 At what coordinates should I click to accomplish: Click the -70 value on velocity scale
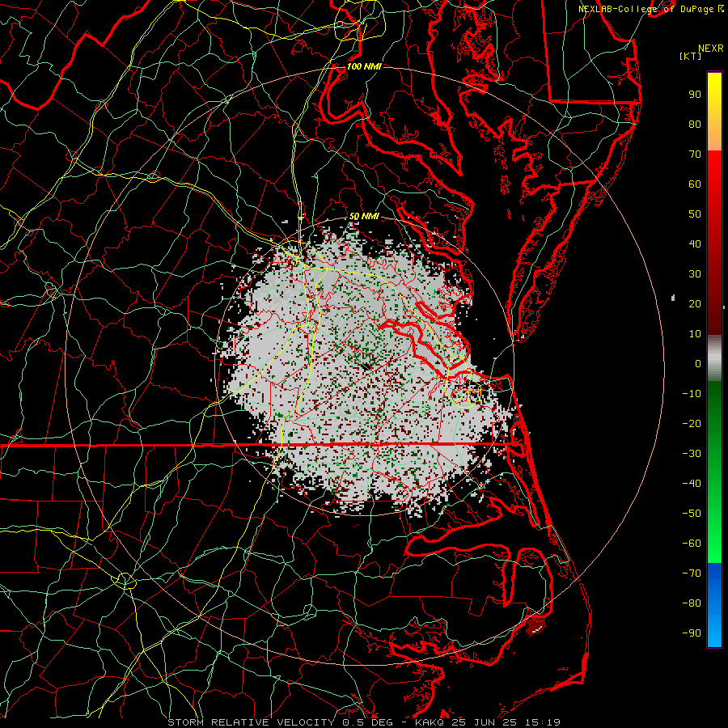(x=692, y=574)
